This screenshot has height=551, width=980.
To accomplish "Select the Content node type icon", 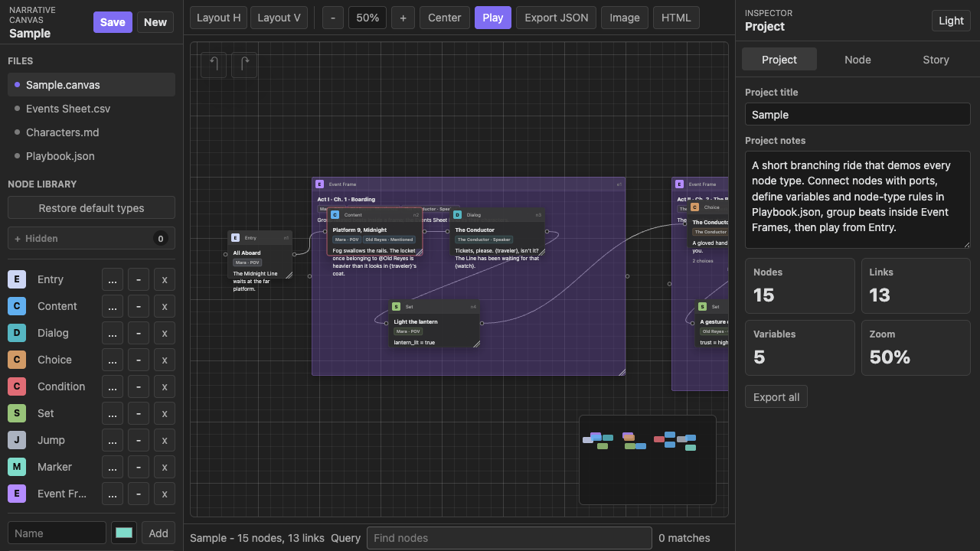I will tap(17, 306).
